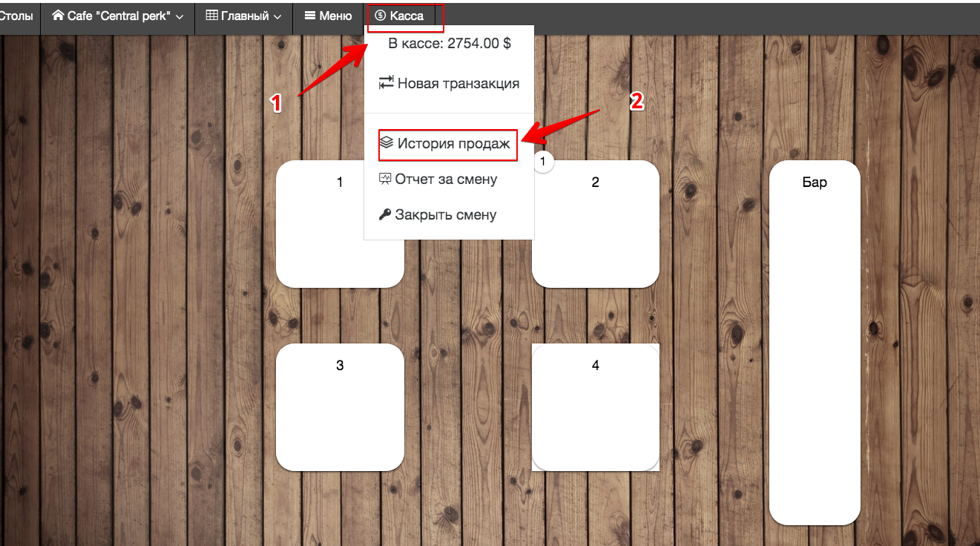
Task: Choose the Закрыть смену menu entry text
Action: click(x=445, y=215)
